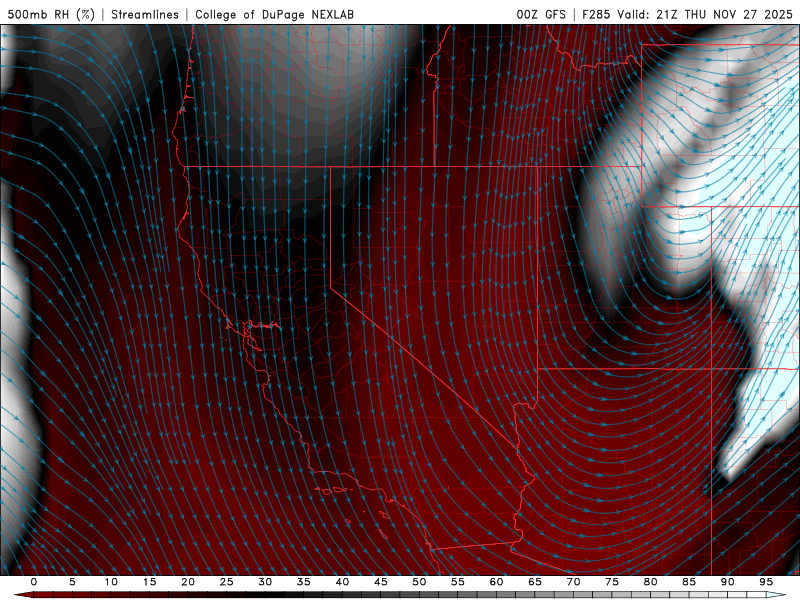
Task: Click the '35' label on the color scale
Action: click(304, 582)
